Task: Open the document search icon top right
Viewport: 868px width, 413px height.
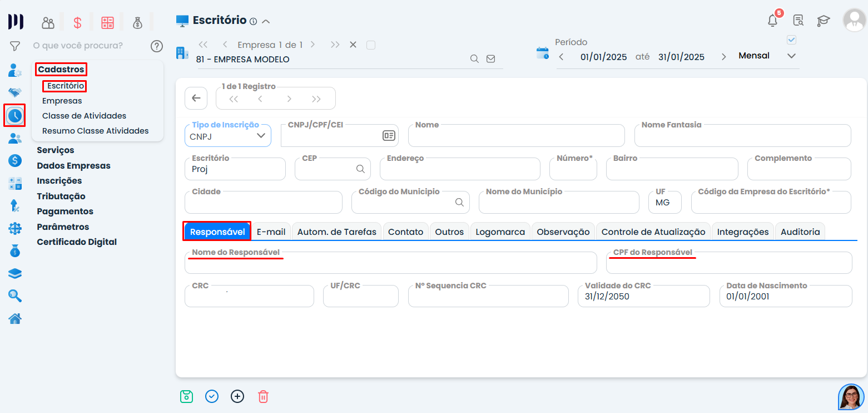Action: 798,21
